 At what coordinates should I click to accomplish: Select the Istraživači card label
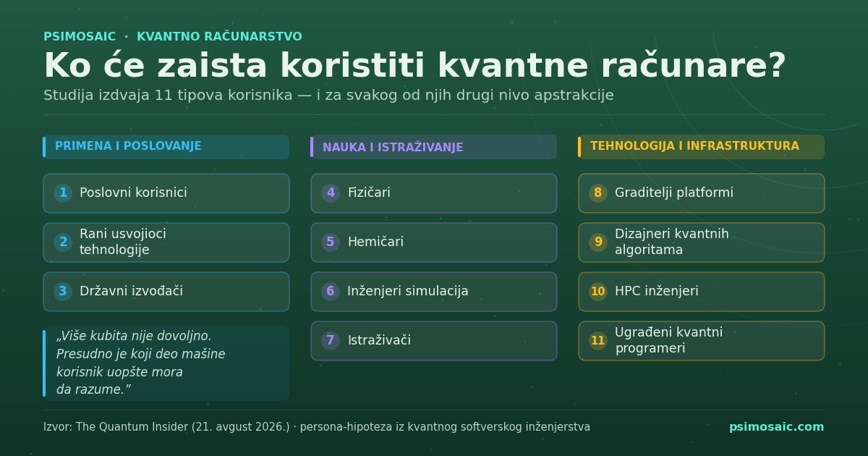[x=379, y=341]
